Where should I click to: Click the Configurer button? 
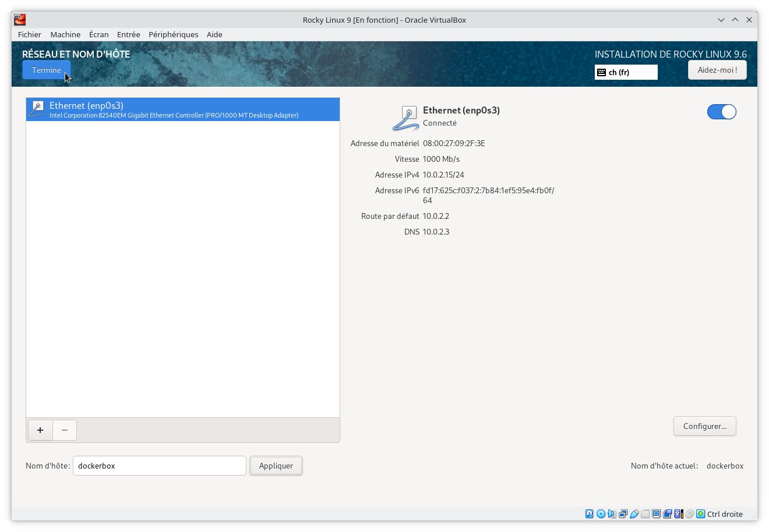(x=704, y=426)
